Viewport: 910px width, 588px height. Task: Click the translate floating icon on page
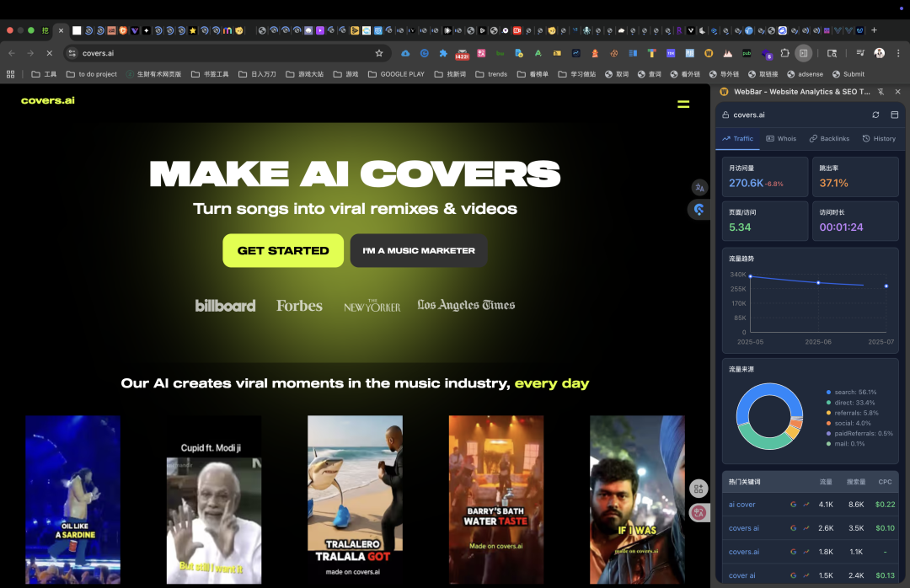[699, 188]
